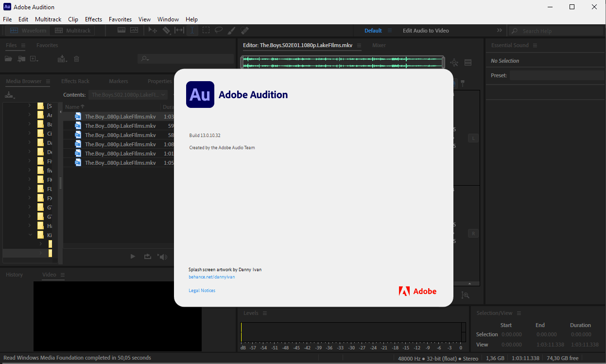
Task: Select the Spot Healing Brush tool
Action: click(244, 30)
